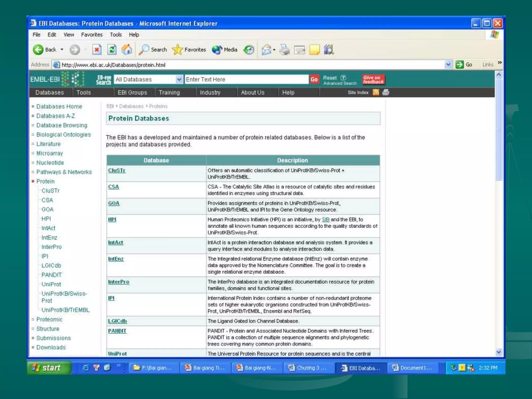The width and height of the screenshot is (532, 399).
Task: Go to Home page icon
Action: (x=127, y=49)
